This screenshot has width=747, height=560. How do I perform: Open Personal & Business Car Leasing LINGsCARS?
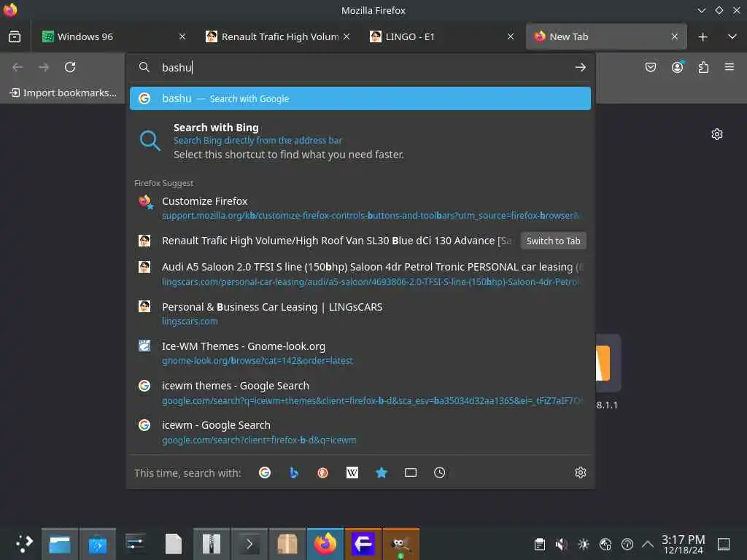pos(360,314)
